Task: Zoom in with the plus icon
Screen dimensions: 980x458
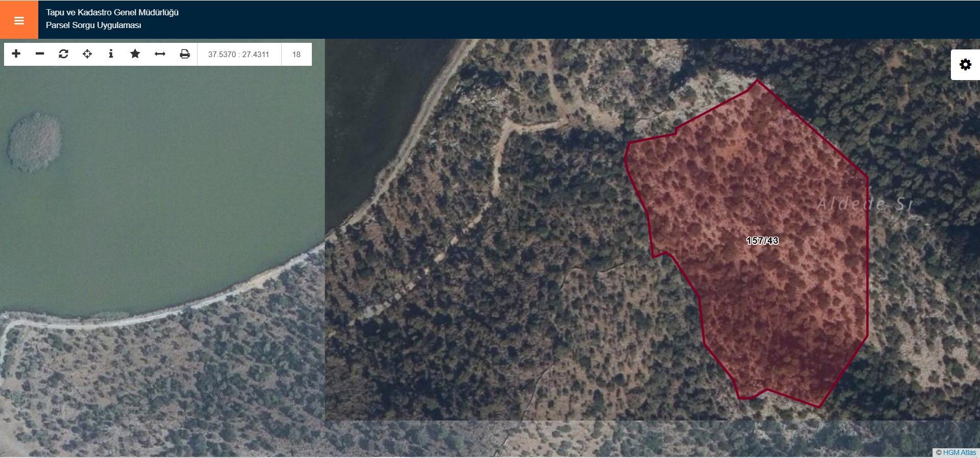Action: tap(16, 54)
